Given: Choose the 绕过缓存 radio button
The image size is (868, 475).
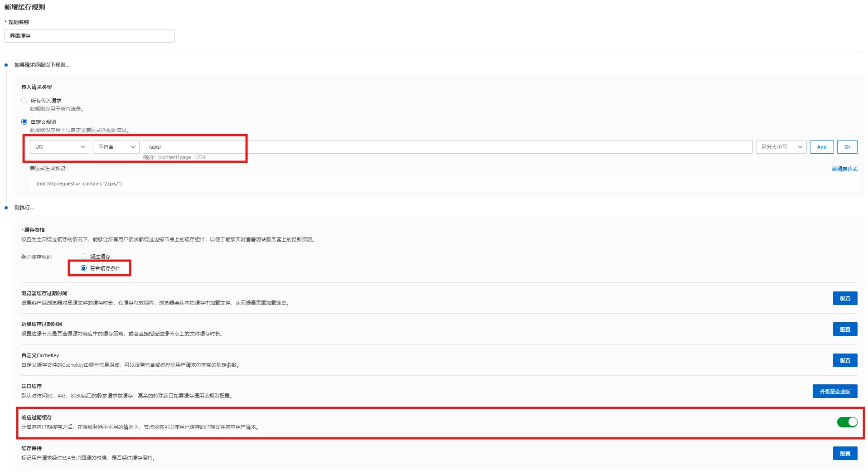Looking at the screenshot, I should pos(84,257).
